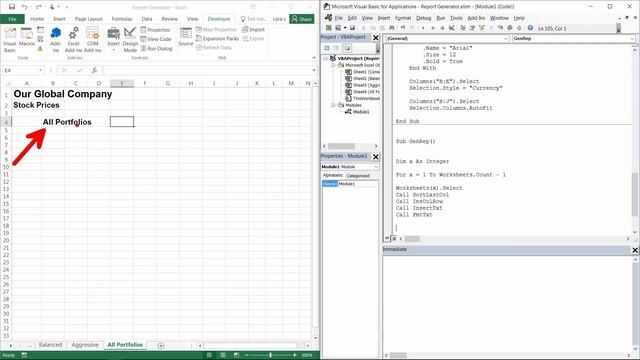Open the Visual Basic editor from the ribbon

(x=9, y=39)
